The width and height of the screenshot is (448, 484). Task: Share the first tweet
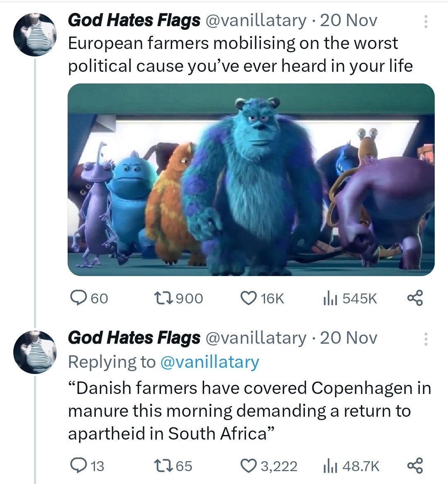point(415,298)
